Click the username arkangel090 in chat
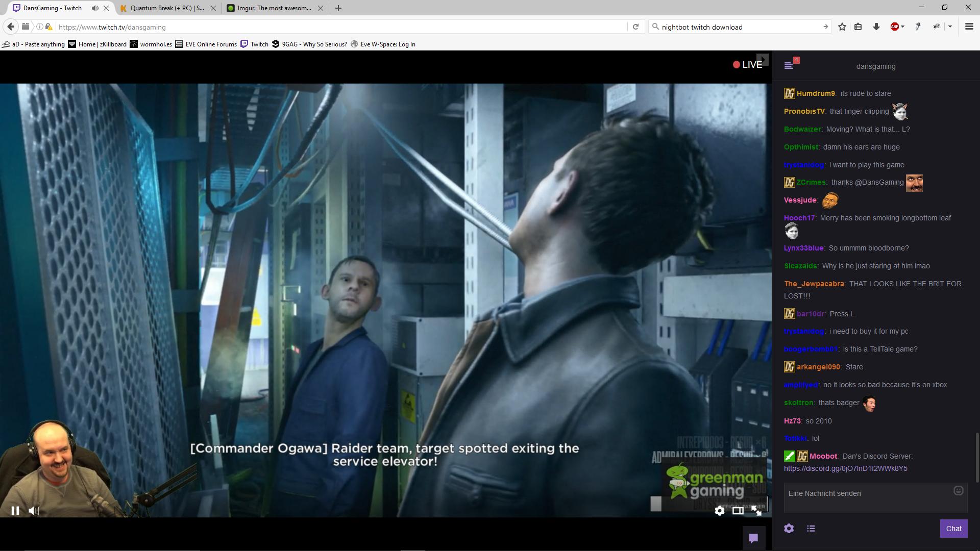Image resolution: width=980 pixels, height=551 pixels. (818, 367)
